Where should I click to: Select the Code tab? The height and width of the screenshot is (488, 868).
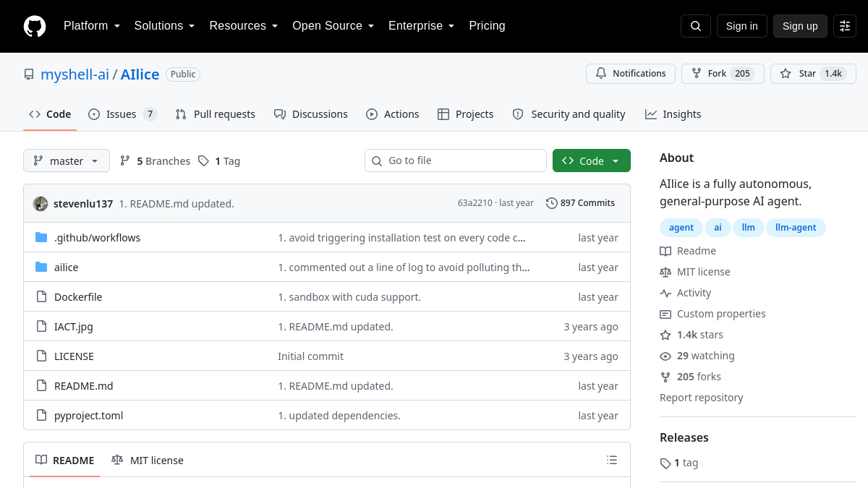tap(50, 114)
